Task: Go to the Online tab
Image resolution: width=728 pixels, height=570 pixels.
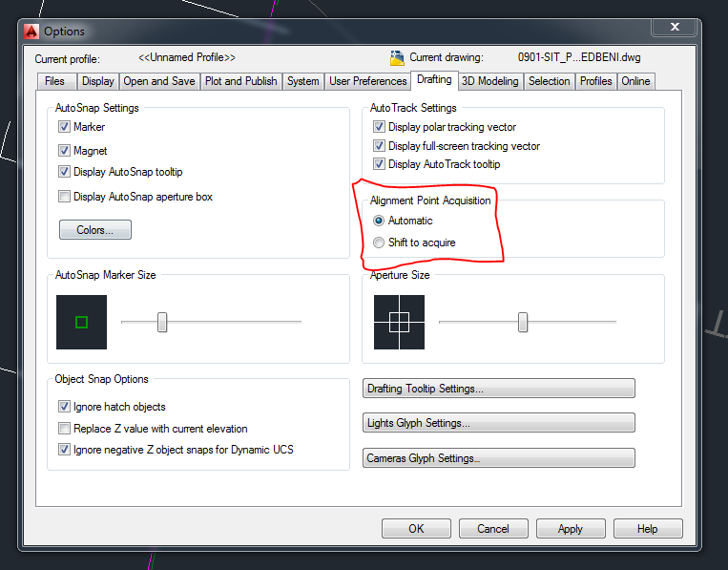Action: click(635, 81)
